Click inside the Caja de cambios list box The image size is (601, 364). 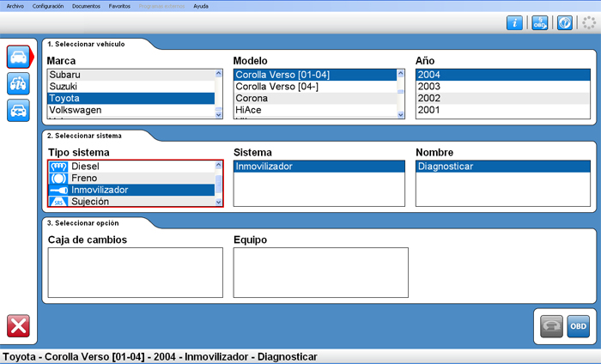click(136, 272)
